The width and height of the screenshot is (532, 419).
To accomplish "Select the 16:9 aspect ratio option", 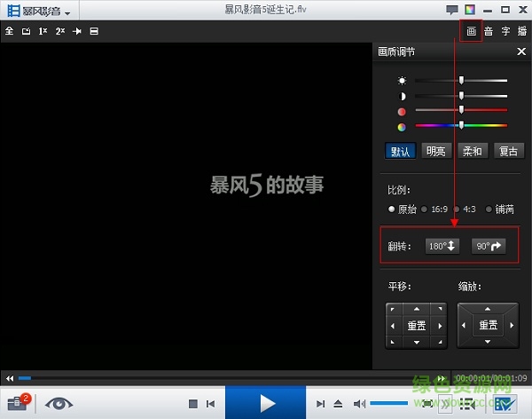I will [x=434, y=209].
